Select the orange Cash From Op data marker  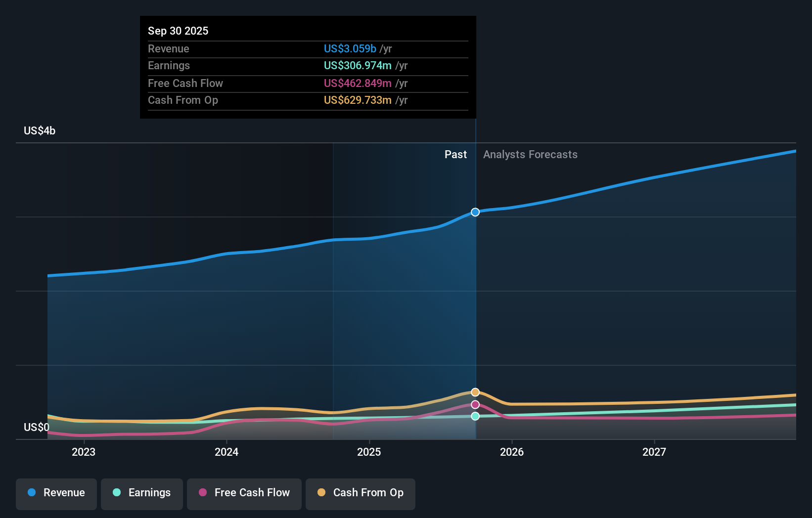point(475,392)
